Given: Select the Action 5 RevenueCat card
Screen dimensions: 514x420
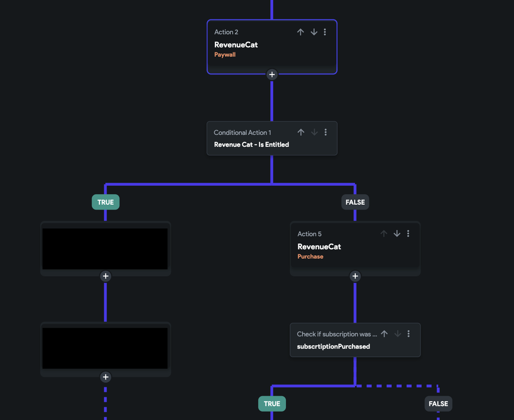Looking at the screenshot, I should click(355, 249).
